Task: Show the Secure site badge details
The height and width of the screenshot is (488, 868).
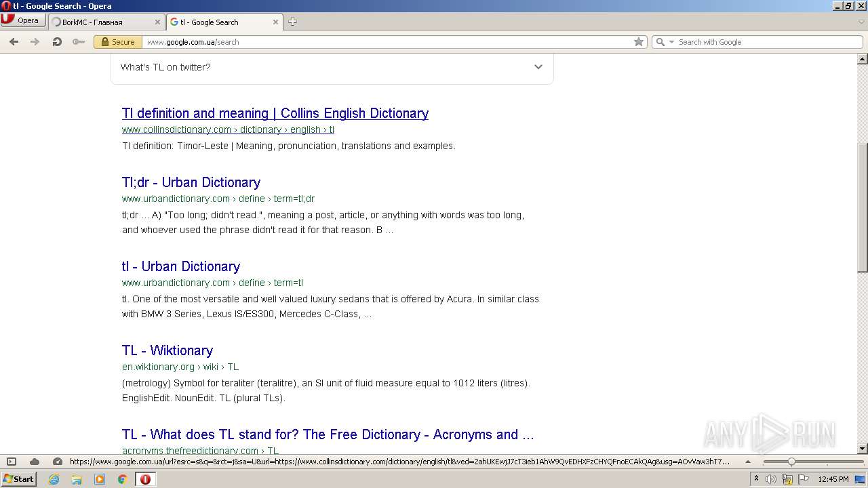Action: point(117,42)
